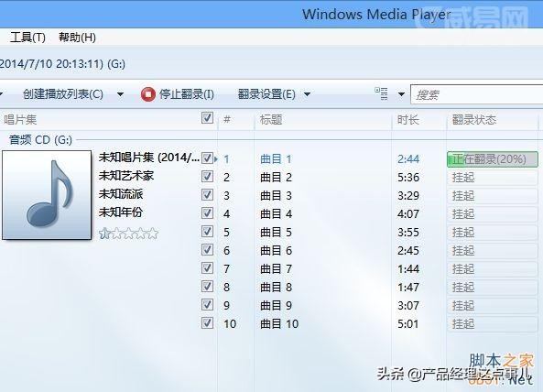Click the 挂起 status of track 10
This screenshot has height=392, width=543.
[463, 324]
